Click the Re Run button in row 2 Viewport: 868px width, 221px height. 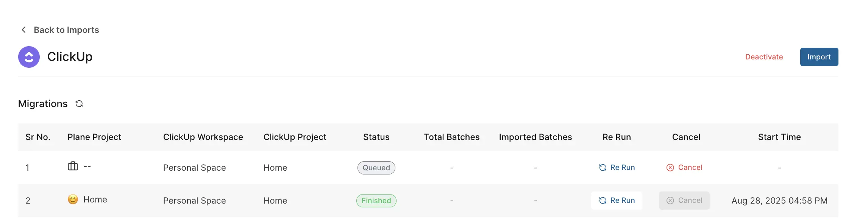tap(617, 201)
